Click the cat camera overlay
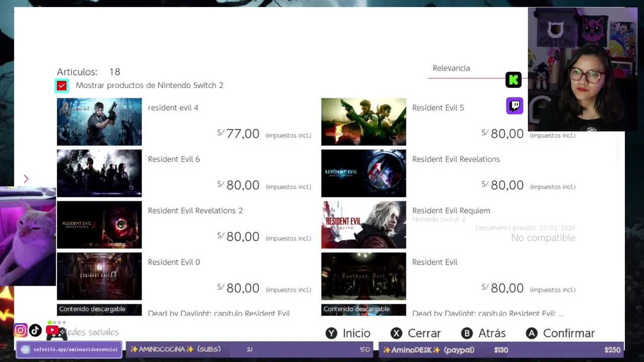The image size is (644, 362). point(28,236)
